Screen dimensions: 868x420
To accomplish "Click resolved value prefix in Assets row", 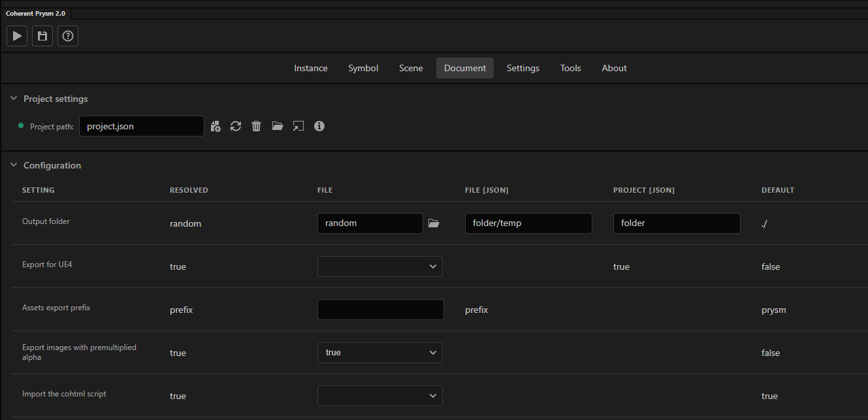I will tap(182, 310).
